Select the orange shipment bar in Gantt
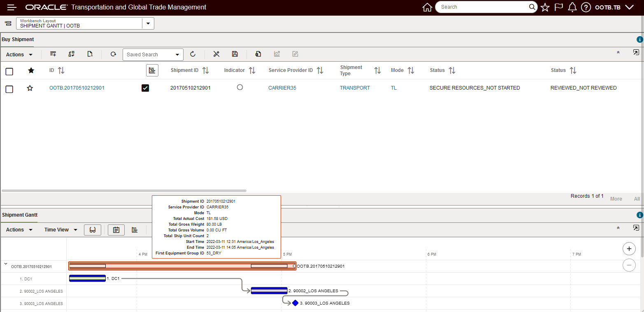644x312 pixels. coord(182,266)
